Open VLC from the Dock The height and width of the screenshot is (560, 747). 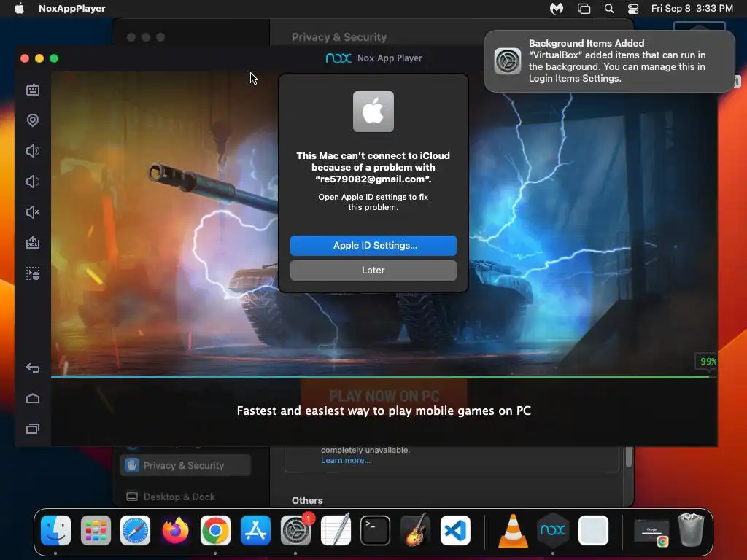pos(513,530)
